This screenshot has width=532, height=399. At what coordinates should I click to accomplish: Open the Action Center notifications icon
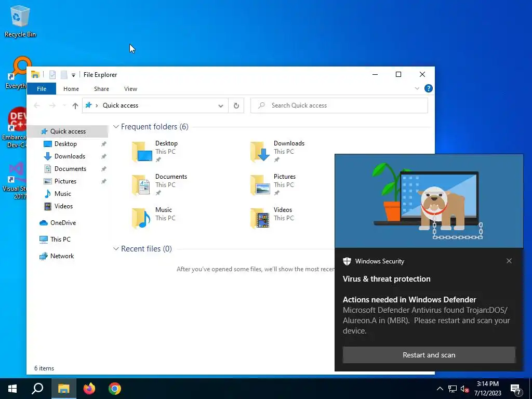[x=515, y=389]
